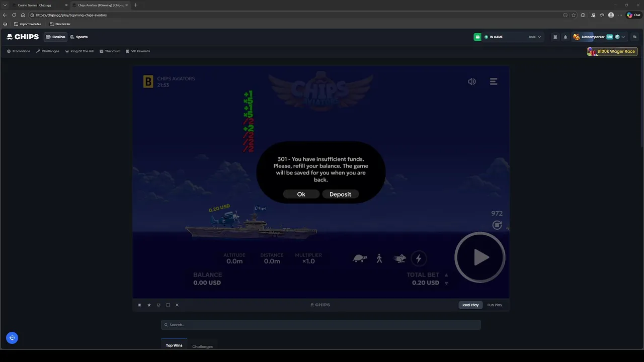Toggle autoplay circular arrow icon
Viewport: 644px width, 362px height.
[497, 225]
